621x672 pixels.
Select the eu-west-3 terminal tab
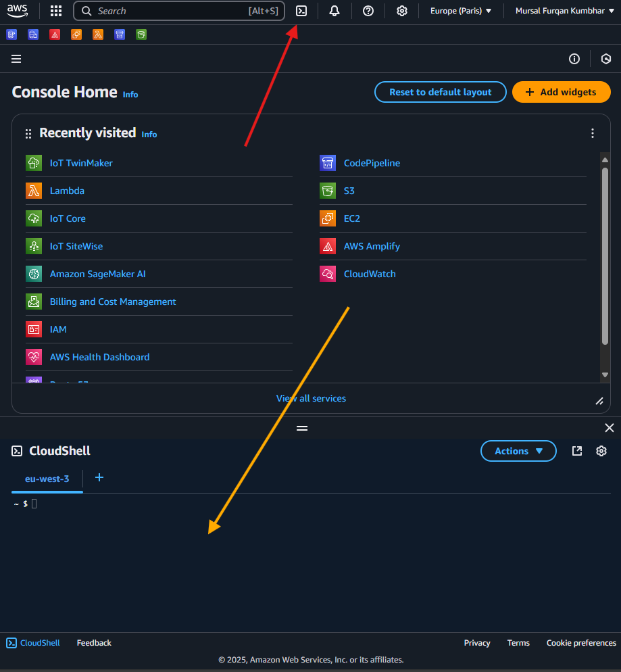(47, 479)
